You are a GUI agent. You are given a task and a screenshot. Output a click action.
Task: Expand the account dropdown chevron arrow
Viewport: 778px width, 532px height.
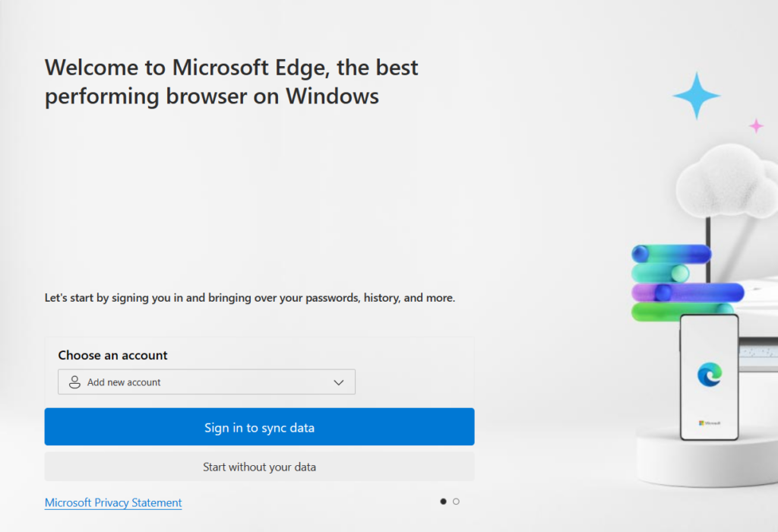339,382
